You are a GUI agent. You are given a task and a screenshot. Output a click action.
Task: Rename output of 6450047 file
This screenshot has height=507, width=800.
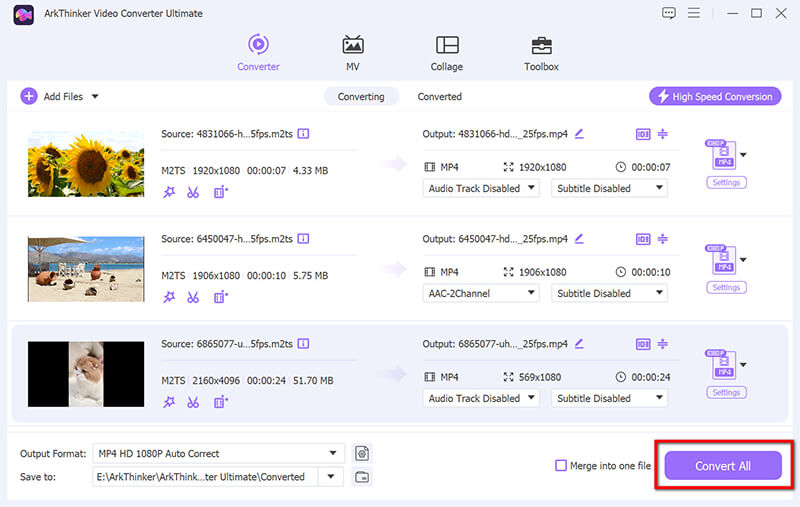pos(579,239)
